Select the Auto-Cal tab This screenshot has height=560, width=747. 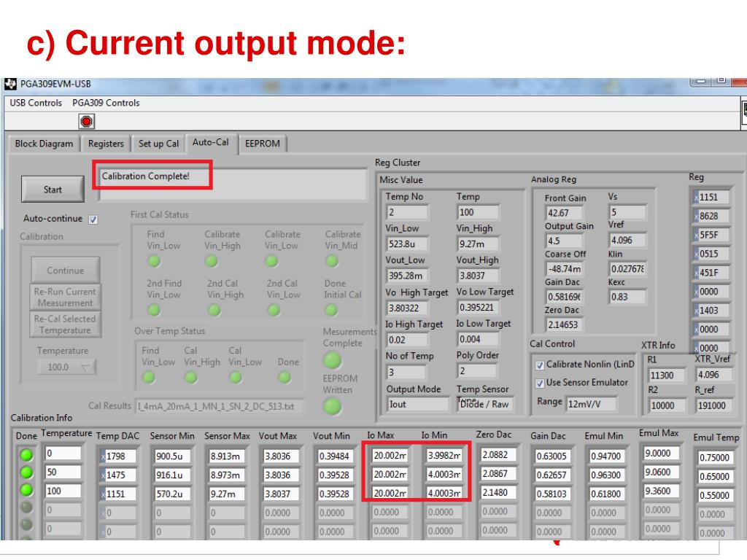click(211, 142)
